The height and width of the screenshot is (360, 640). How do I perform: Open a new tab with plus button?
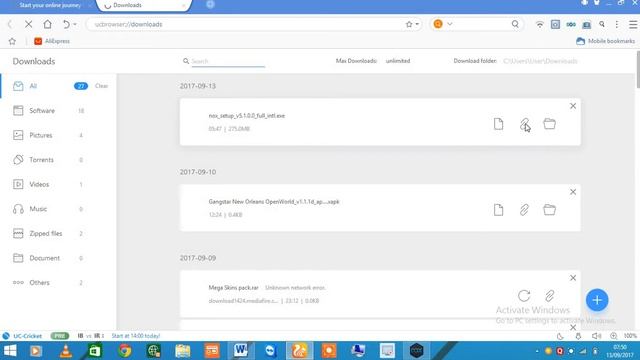[210, 4]
